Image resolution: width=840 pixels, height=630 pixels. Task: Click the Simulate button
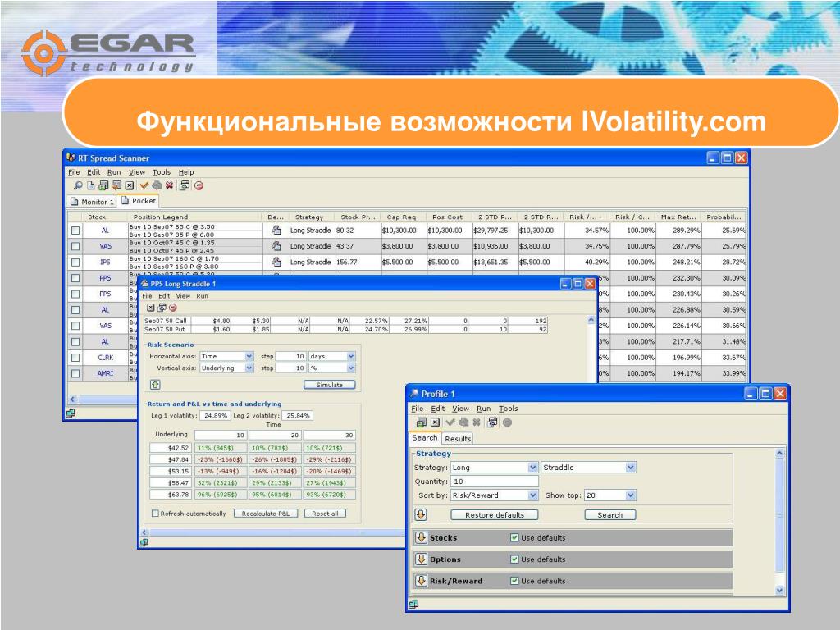click(x=330, y=385)
